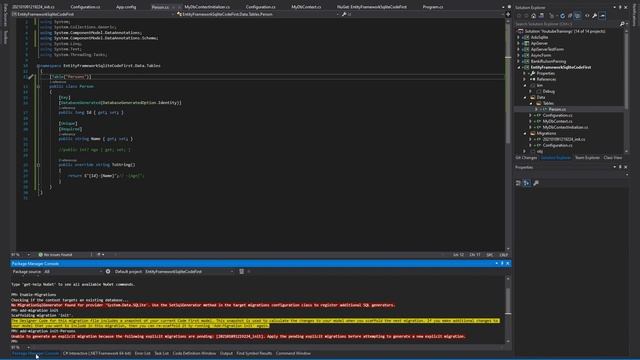The width and height of the screenshot is (640, 360).
Task: Click the Back arrow in Solution Explorer toolbar
Action: [519, 16]
